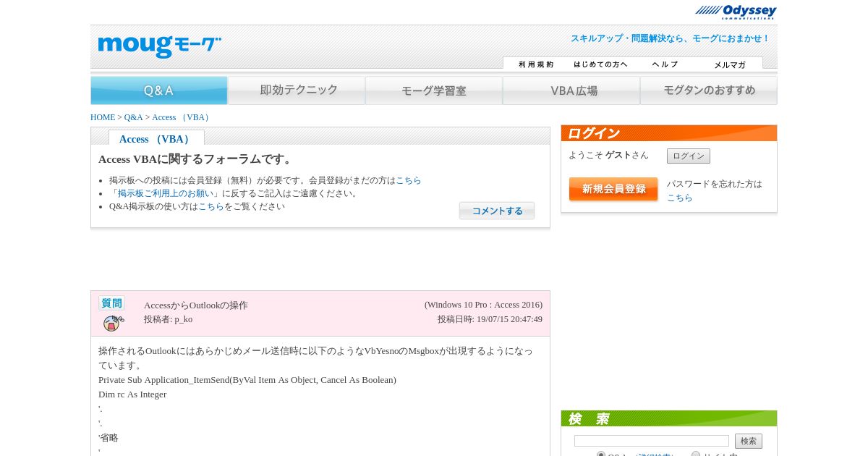
Task: Click the moug logo
Action: 159,46
